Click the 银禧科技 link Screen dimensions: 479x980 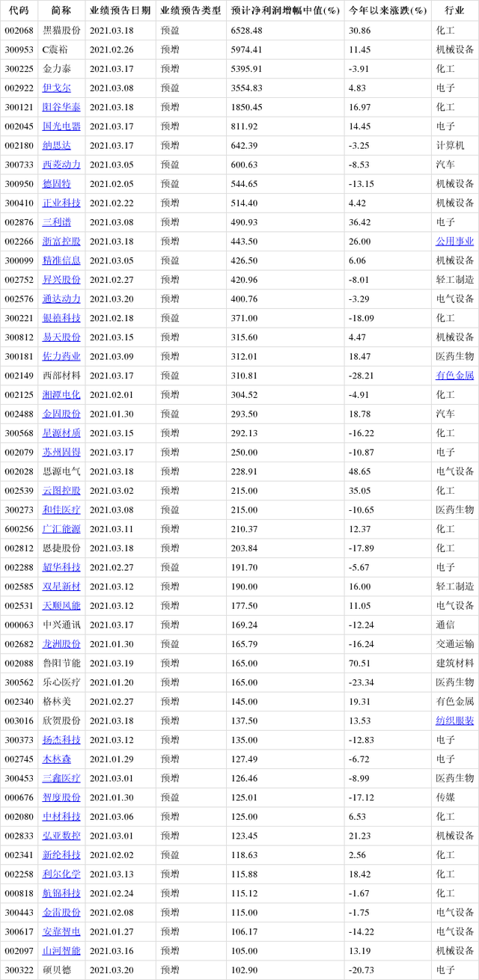click(x=61, y=318)
